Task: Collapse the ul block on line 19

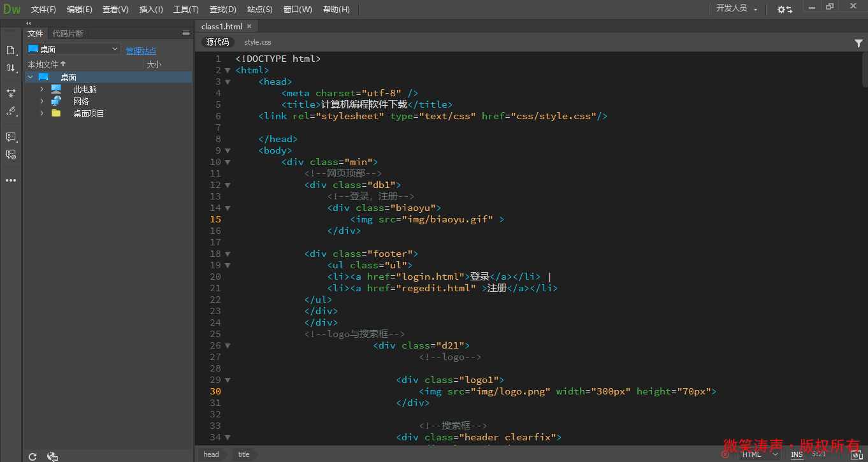Action: pos(228,265)
